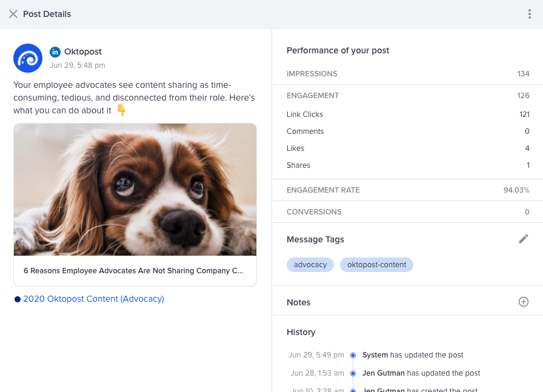Edit message tags with pencil icon
The height and width of the screenshot is (392, 543).
524,239
